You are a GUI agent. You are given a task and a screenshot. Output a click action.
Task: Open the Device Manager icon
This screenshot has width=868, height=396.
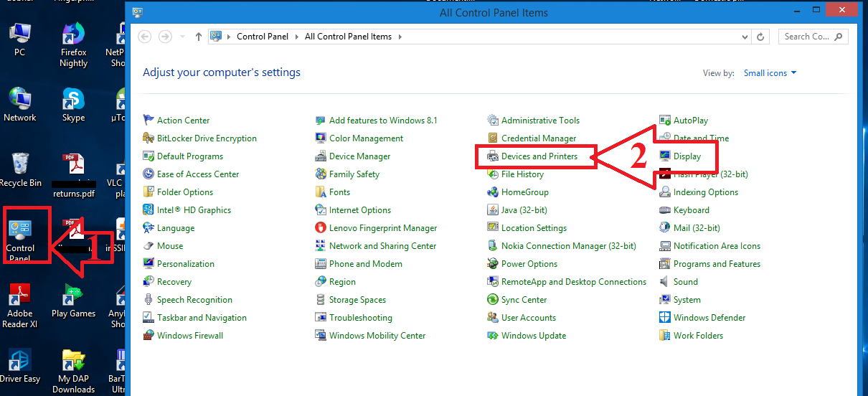coord(321,156)
